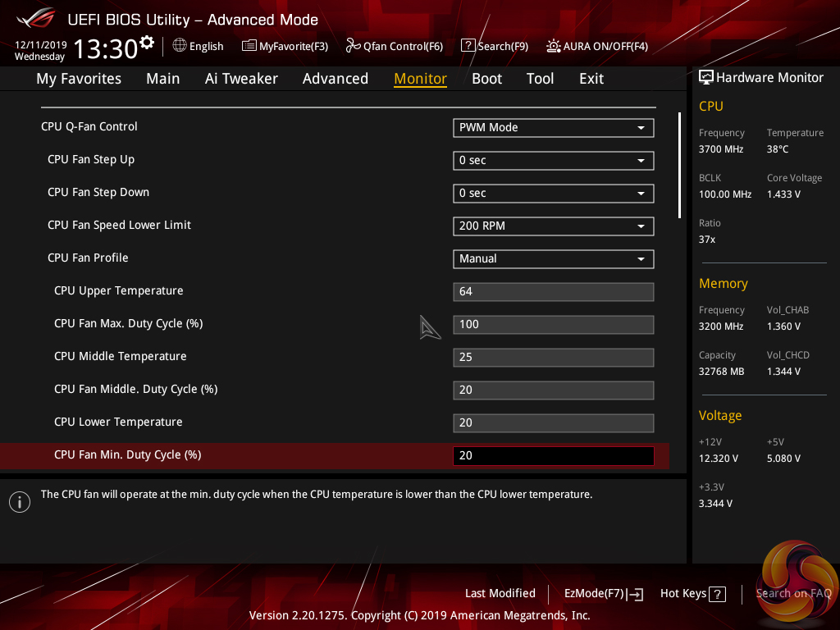
Task: Click the CPU Middle Temperature field
Action: (554, 358)
